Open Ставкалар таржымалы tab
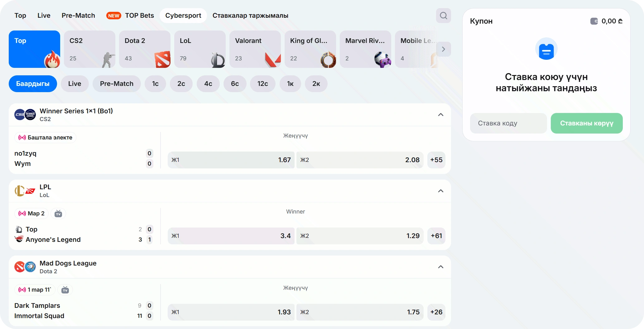 [x=250, y=16]
